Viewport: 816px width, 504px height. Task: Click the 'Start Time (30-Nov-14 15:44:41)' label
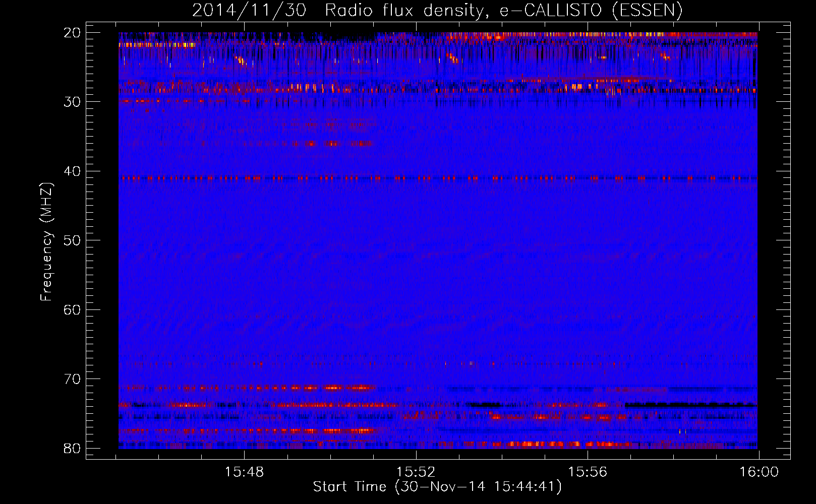[x=437, y=487]
